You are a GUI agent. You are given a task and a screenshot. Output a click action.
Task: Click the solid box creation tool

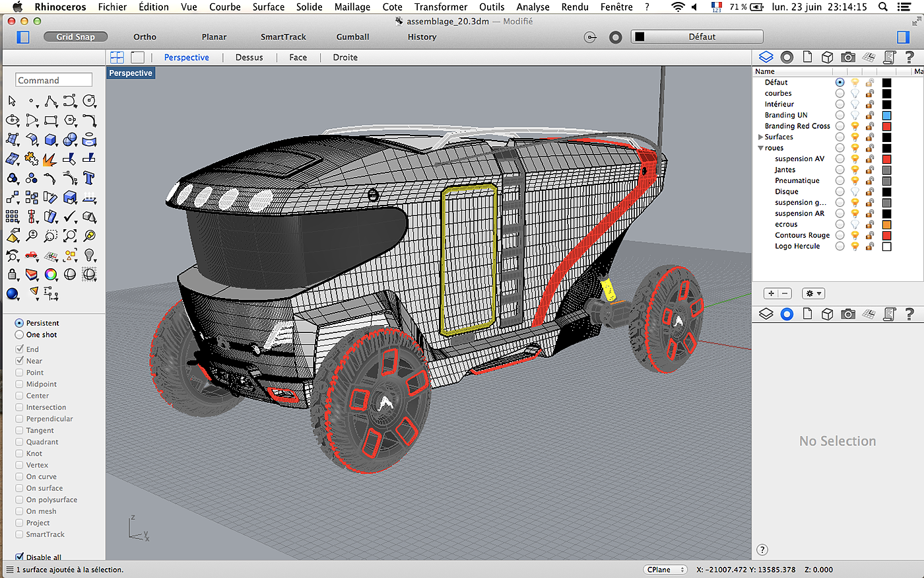click(51, 139)
